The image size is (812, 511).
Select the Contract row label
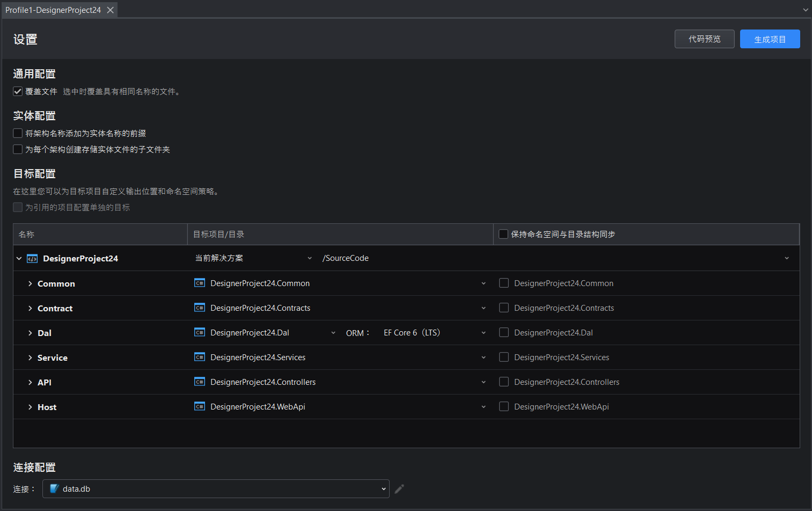(55, 308)
